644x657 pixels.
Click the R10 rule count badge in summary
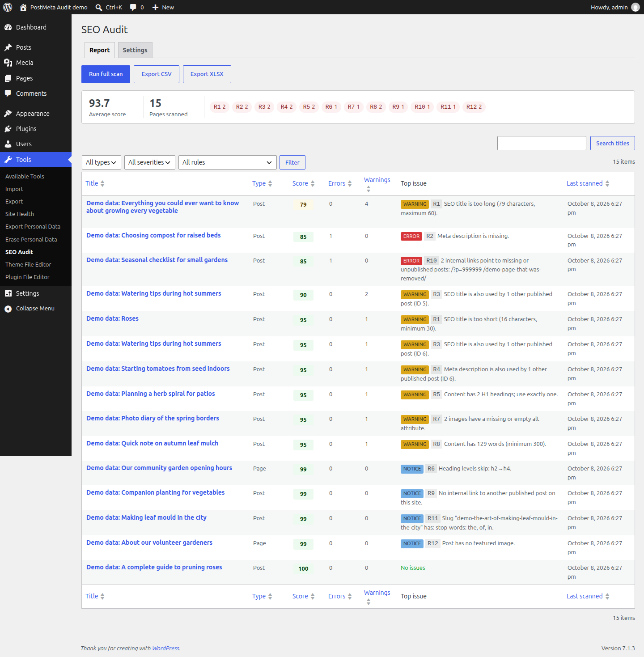tap(422, 107)
